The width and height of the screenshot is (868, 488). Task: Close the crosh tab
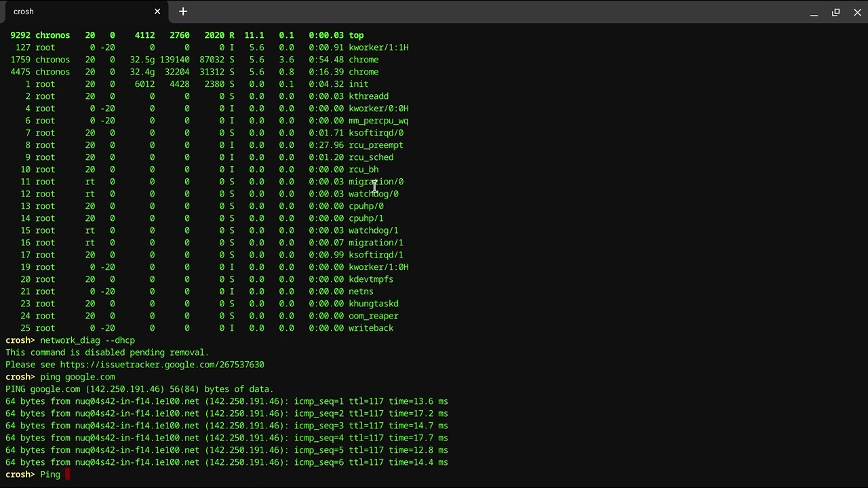(x=157, y=12)
